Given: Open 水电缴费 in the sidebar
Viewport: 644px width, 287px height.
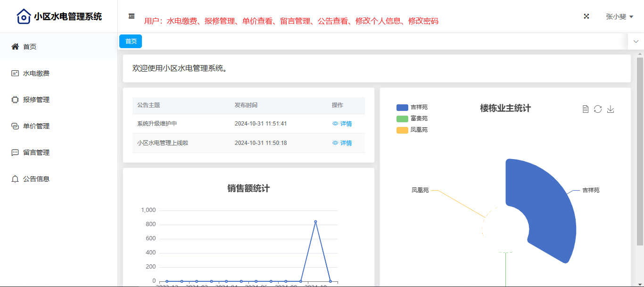Looking at the screenshot, I should click(36, 73).
